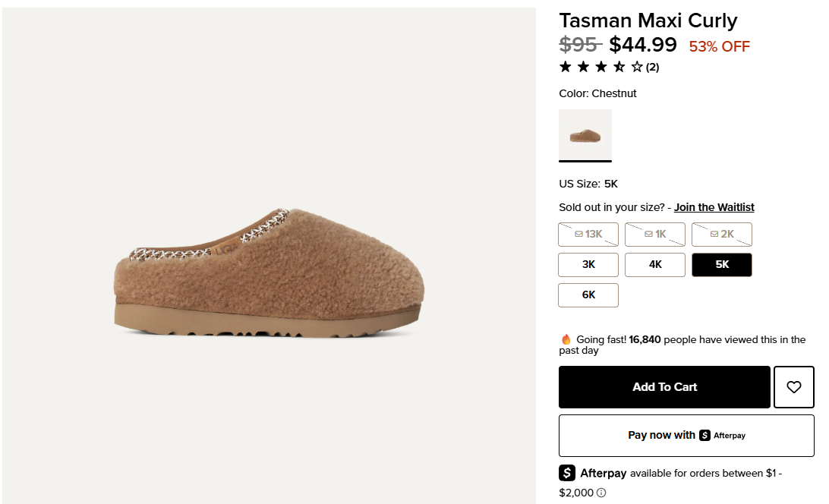Pay now with Afterpay

pyautogui.click(x=686, y=436)
